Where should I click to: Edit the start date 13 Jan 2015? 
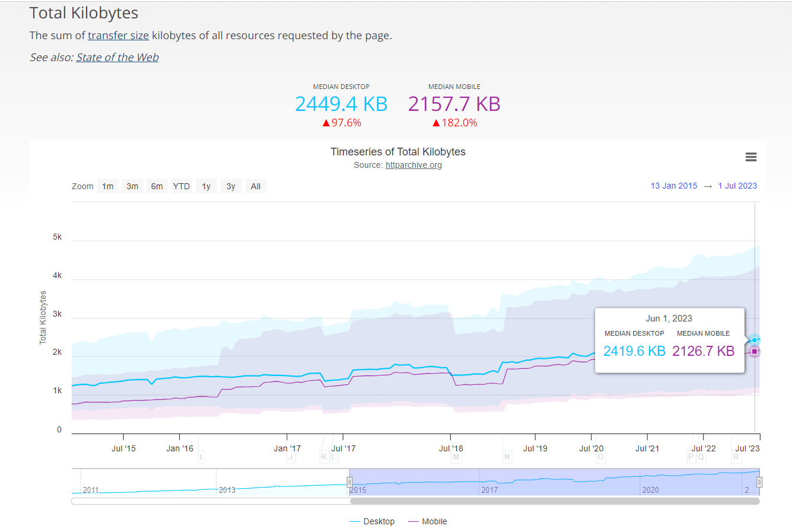tap(674, 186)
